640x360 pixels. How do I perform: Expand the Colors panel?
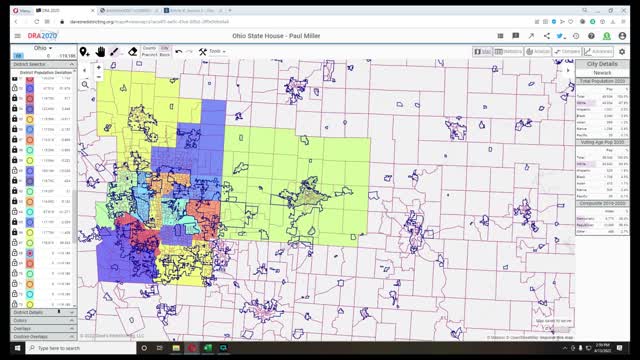43,321
